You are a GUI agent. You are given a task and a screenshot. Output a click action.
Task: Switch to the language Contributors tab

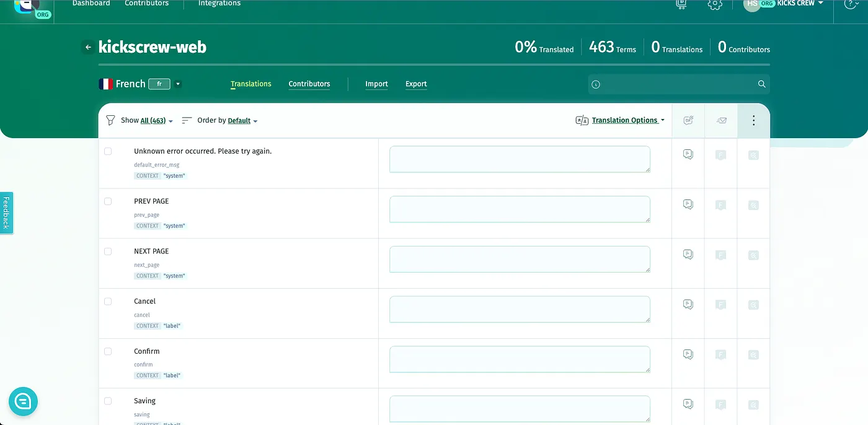(309, 84)
